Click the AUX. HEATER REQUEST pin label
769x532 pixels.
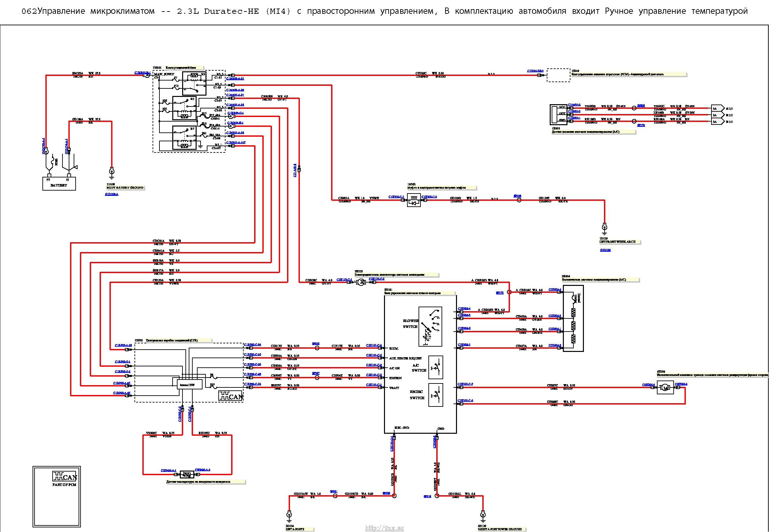(x=405, y=359)
